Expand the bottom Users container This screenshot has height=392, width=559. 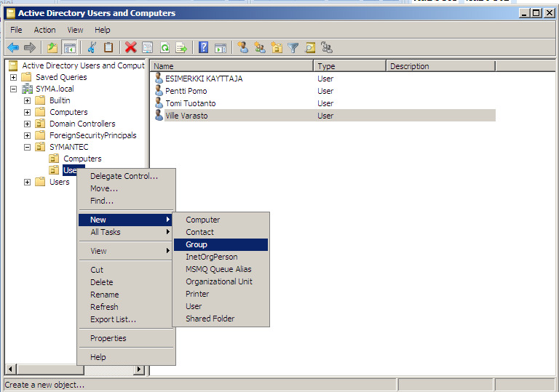tap(27, 182)
